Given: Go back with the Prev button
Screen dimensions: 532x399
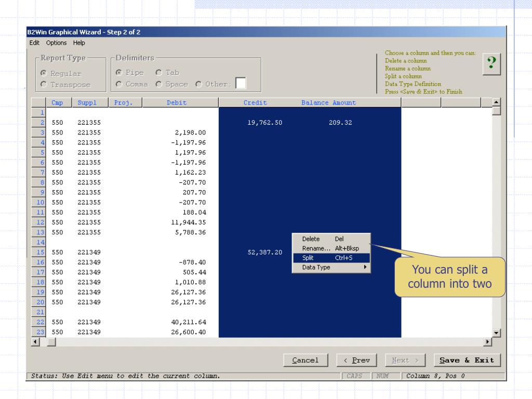Looking at the screenshot, I should point(356,360).
